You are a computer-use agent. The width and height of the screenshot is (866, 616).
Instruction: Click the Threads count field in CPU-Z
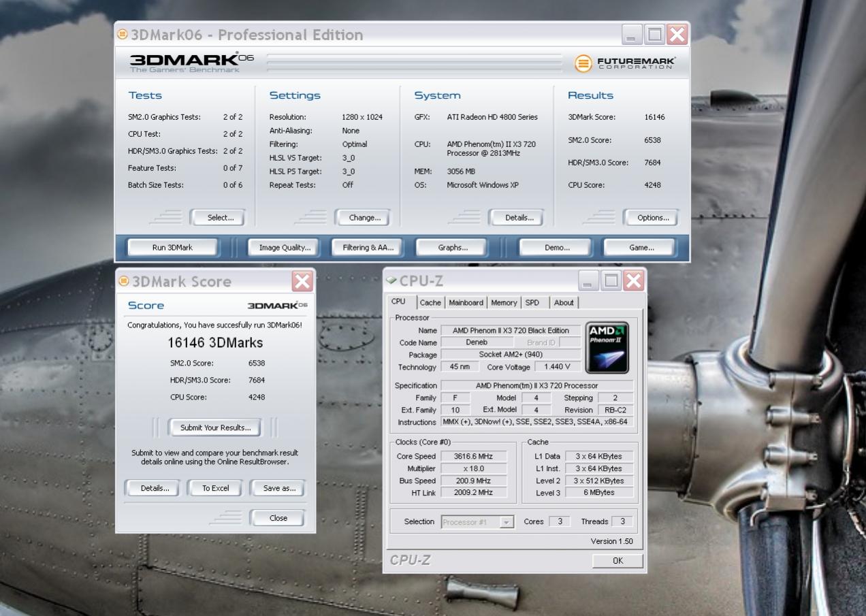622,521
